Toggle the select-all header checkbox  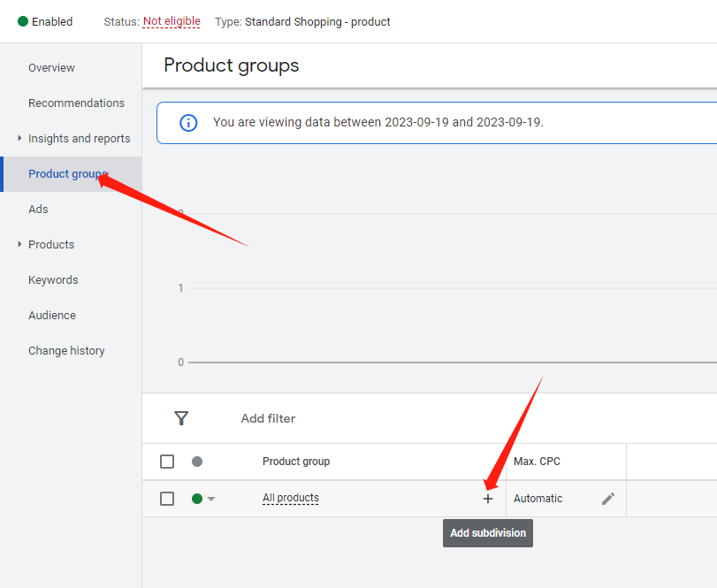tap(167, 462)
